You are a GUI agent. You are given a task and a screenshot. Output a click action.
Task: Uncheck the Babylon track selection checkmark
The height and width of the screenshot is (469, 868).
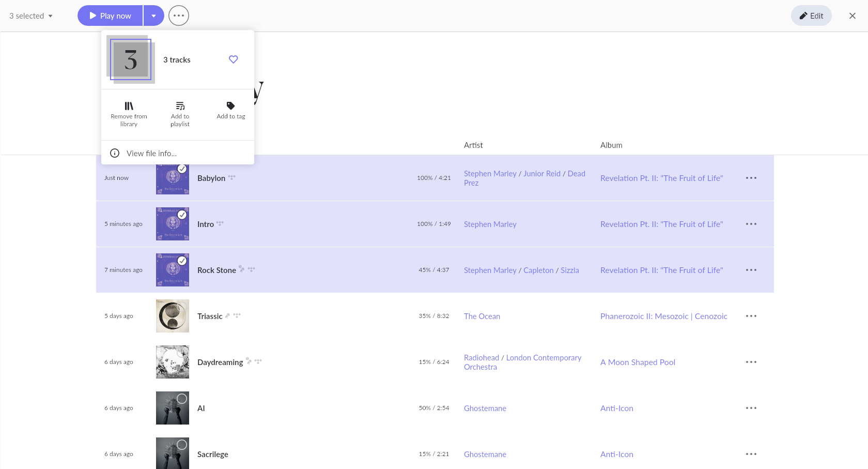182,169
